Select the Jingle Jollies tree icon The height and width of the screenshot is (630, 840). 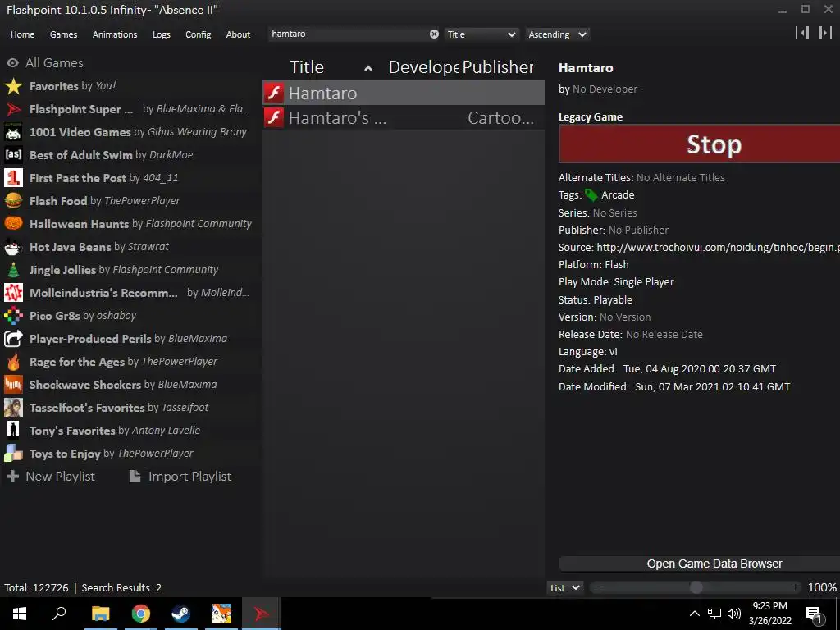point(13,270)
